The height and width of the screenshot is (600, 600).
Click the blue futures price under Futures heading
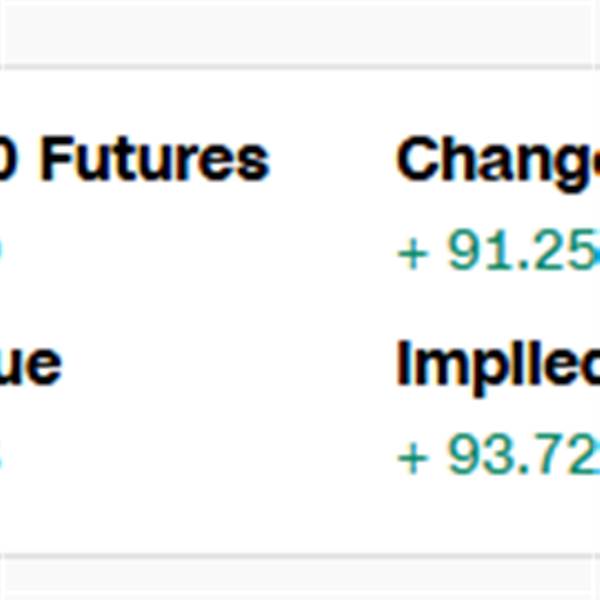pos(1,250)
